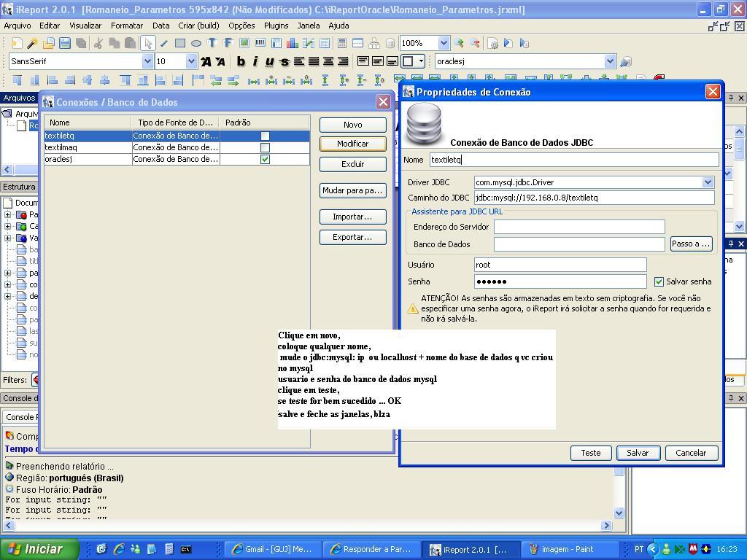Screen dimensions: 747x560
Task: Click the zoom in magnifier icon
Action: 460,43
